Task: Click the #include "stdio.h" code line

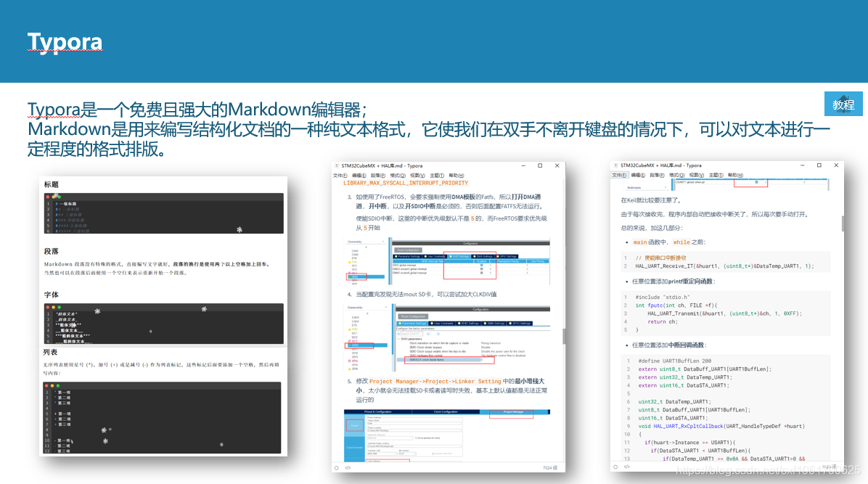Action: pyautogui.click(x=662, y=297)
